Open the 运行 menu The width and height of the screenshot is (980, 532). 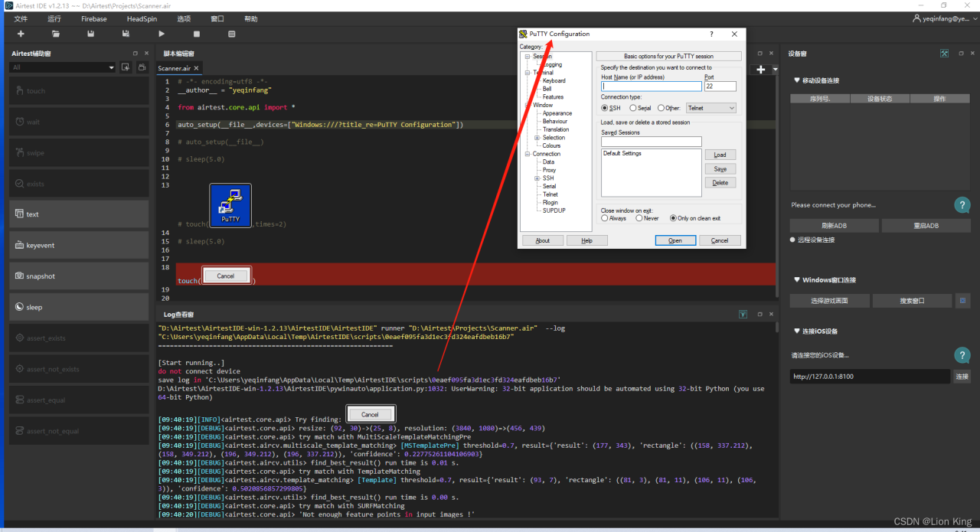pos(54,18)
